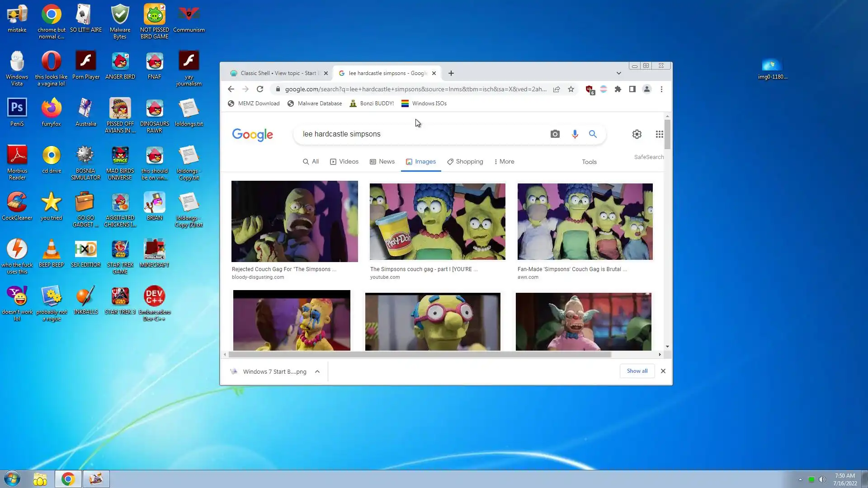Click the blue magnifier search button
This screenshot has height=488, width=868.
[593, 134]
